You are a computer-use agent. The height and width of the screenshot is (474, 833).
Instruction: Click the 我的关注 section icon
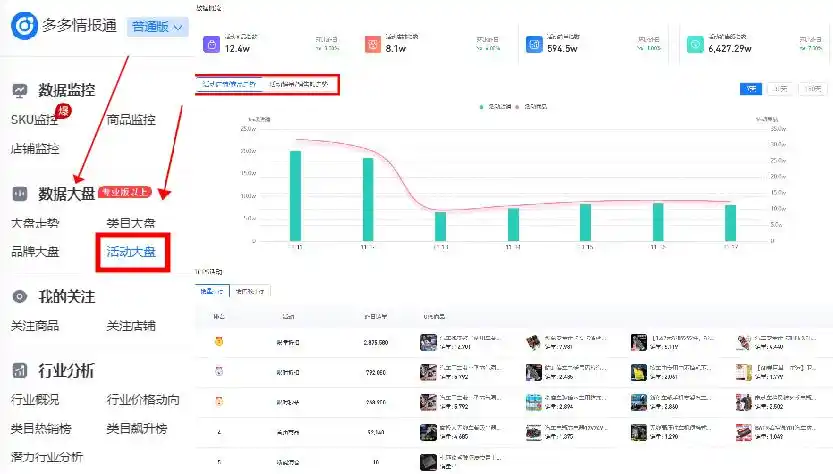coord(20,296)
